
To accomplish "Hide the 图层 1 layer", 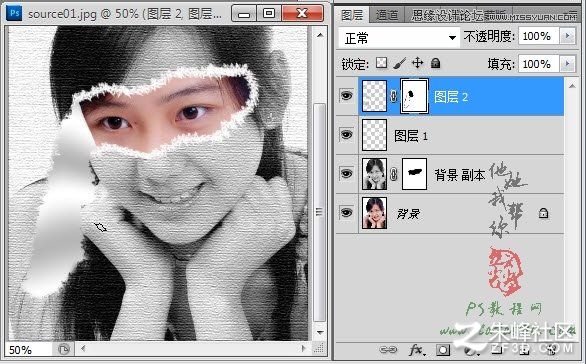I will pyautogui.click(x=346, y=135).
